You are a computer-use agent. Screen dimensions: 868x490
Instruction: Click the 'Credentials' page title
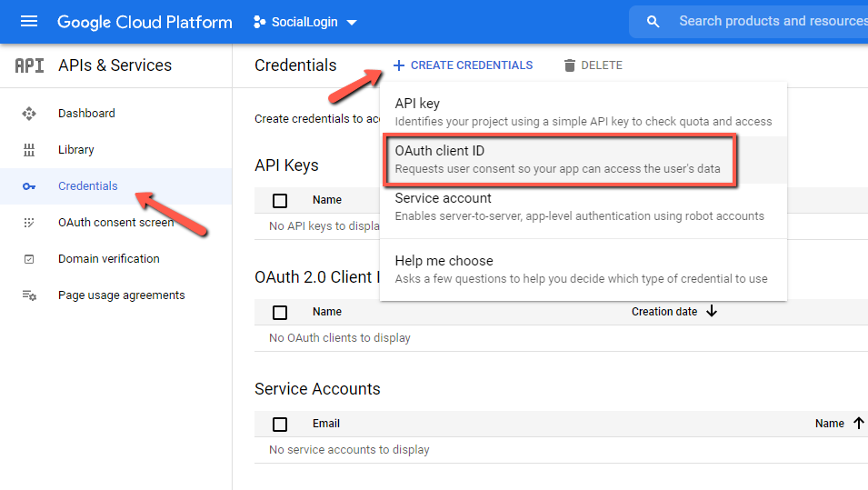tap(295, 65)
